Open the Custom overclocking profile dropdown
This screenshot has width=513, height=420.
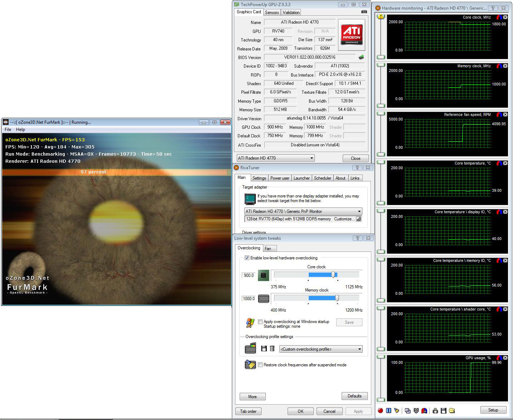(321, 349)
